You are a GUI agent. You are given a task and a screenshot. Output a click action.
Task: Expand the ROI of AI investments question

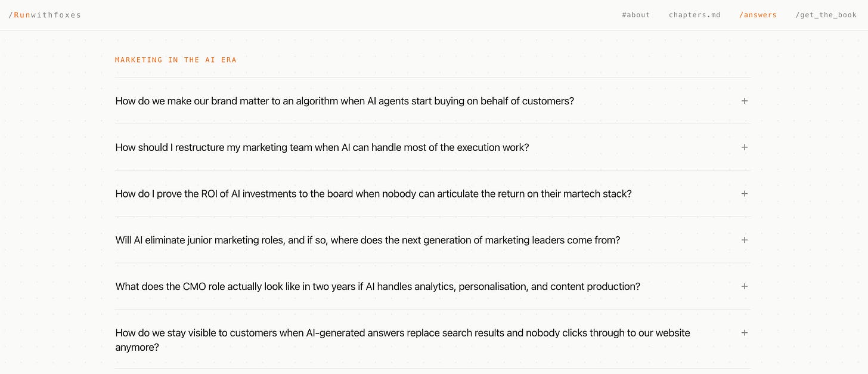coord(433,194)
